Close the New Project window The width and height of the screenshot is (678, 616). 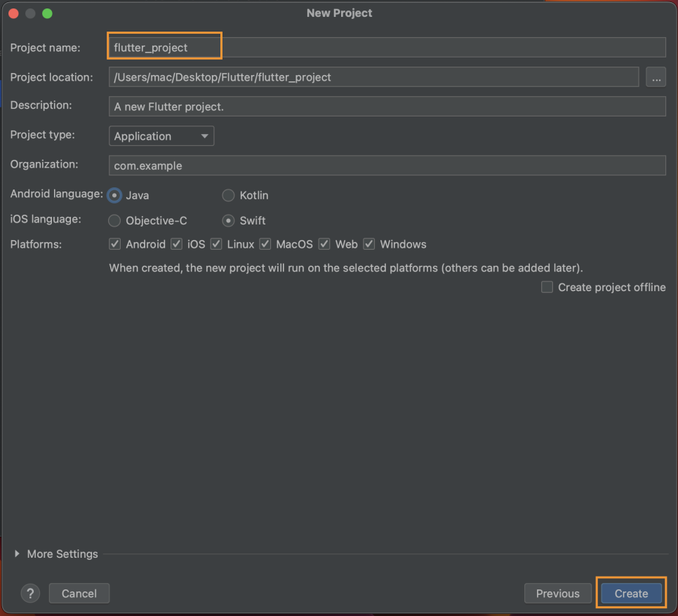point(13,13)
